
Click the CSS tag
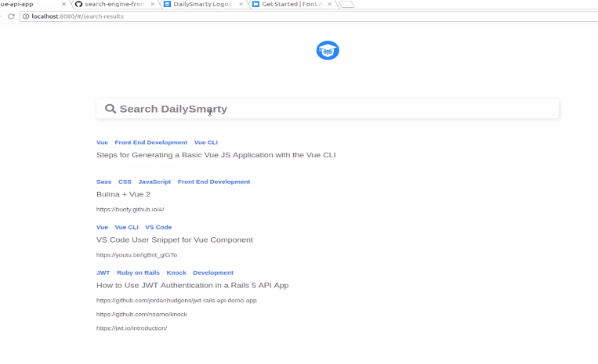click(x=125, y=182)
